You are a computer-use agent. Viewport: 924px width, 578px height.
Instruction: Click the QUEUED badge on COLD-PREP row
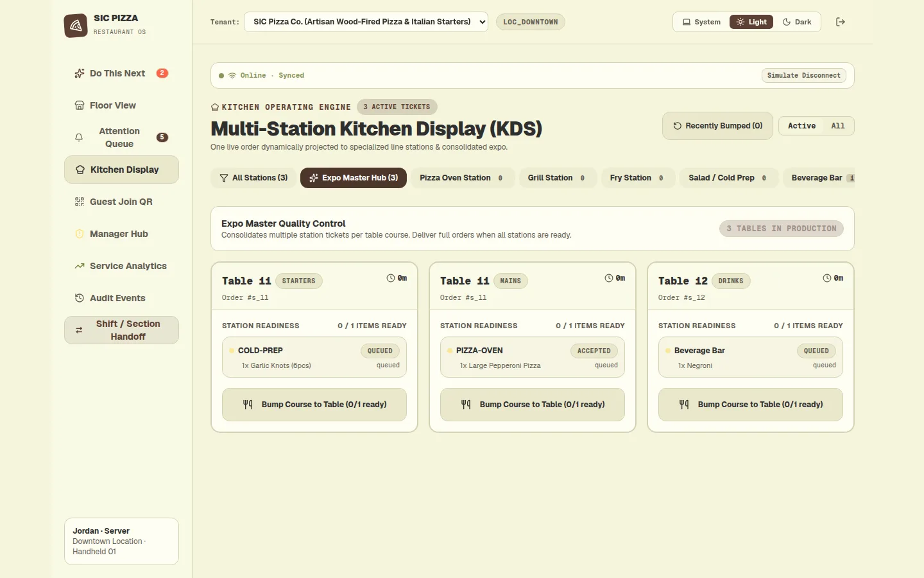pyautogui.click(x=380, y=351)
